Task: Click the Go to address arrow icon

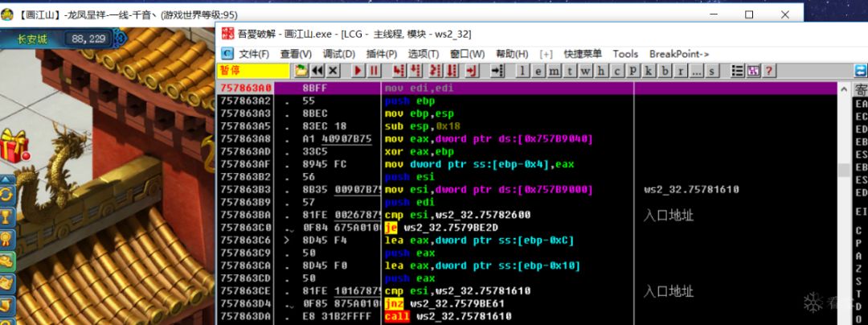Action: (x=497, y=71)
